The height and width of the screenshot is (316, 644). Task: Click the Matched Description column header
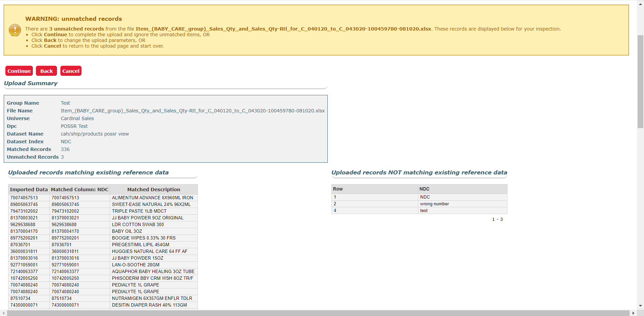pos(154,190)
